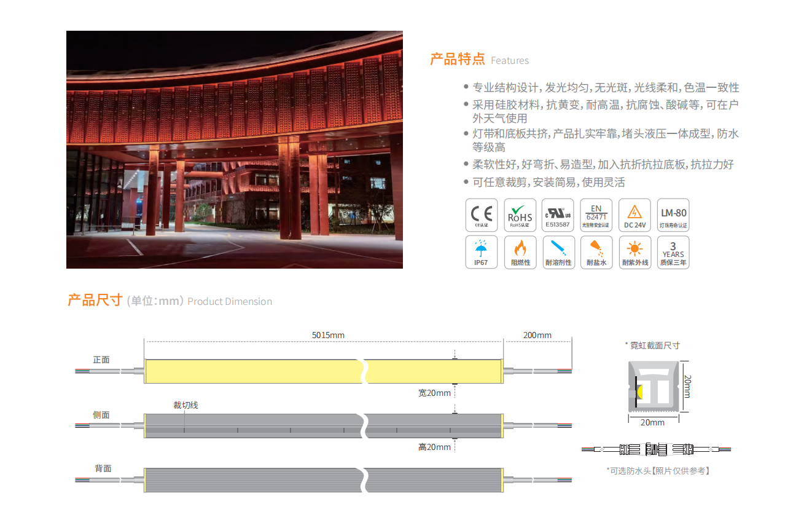The width and height of the screenshot is (812, 509).
Task: Select the flame retardant 阻燃性 icon
Action: point(520,252)
